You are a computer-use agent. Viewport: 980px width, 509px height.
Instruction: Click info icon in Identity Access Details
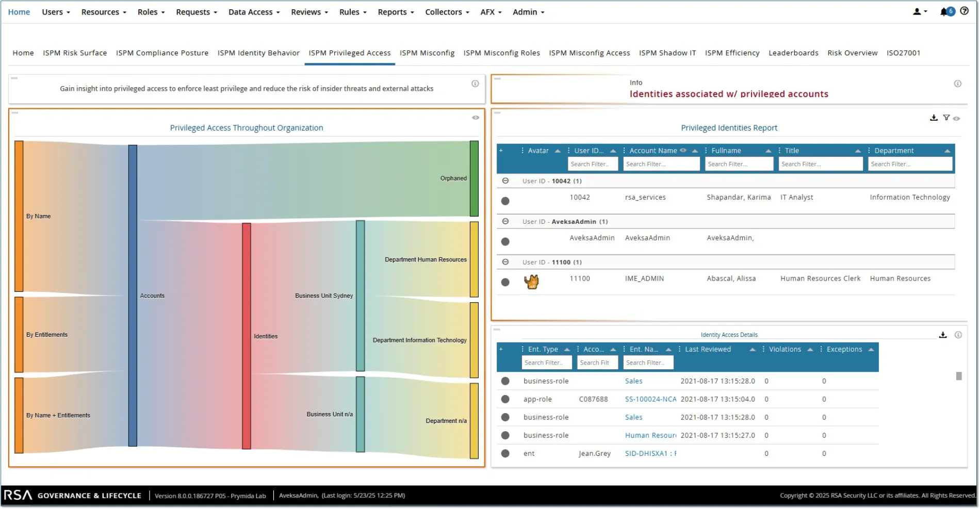(x=958, y=335)
